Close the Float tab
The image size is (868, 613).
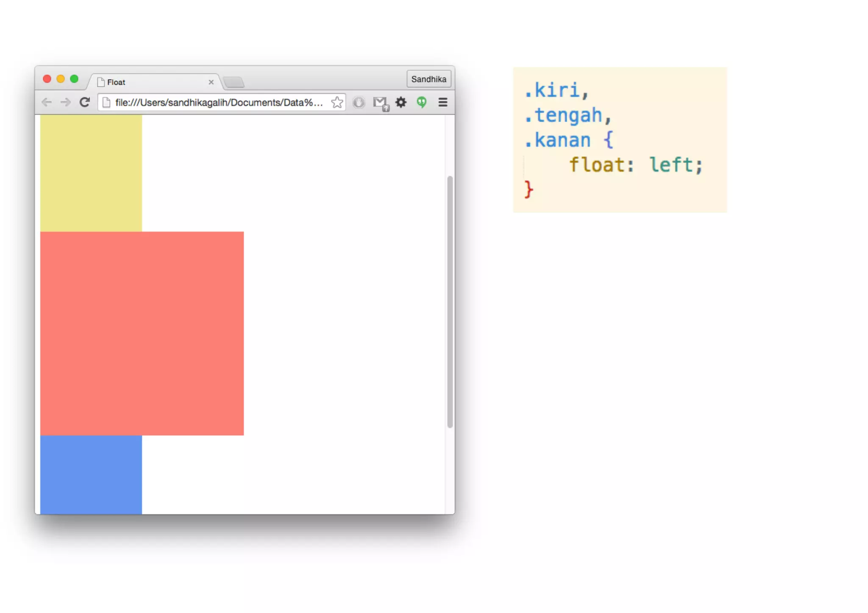[211, 82]
